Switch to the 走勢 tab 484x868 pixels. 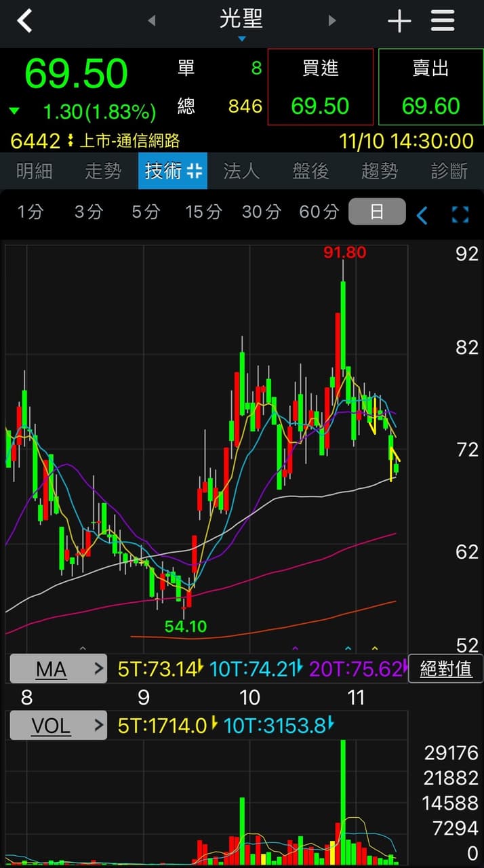pyautogui.click(x=104, y=171)
